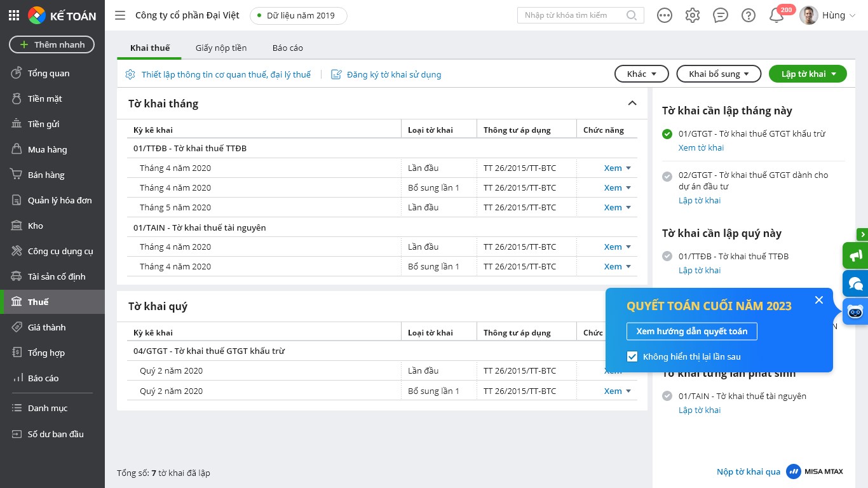Expand Xem arrow for Tháng 5 năm 2020
868x488 pixels.
pos(628,208)
